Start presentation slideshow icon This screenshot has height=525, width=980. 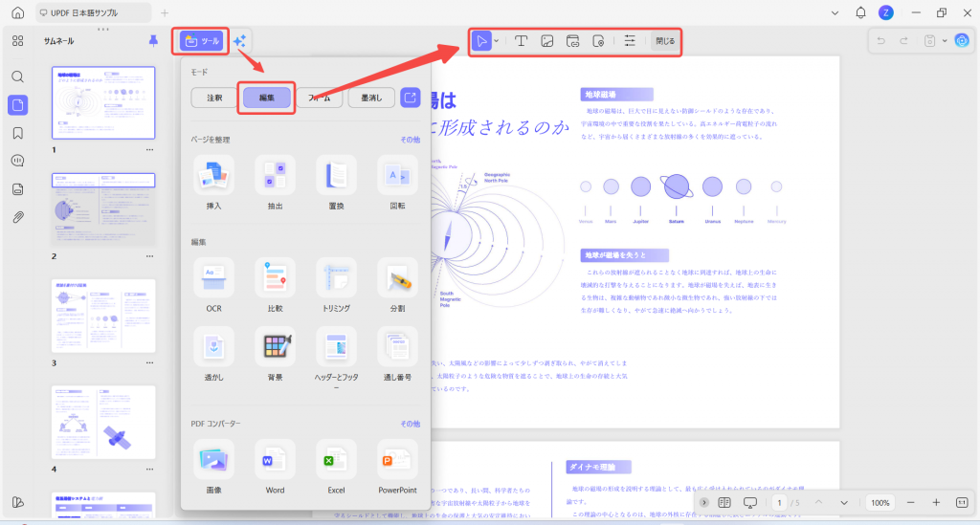[x=750, y=503]
